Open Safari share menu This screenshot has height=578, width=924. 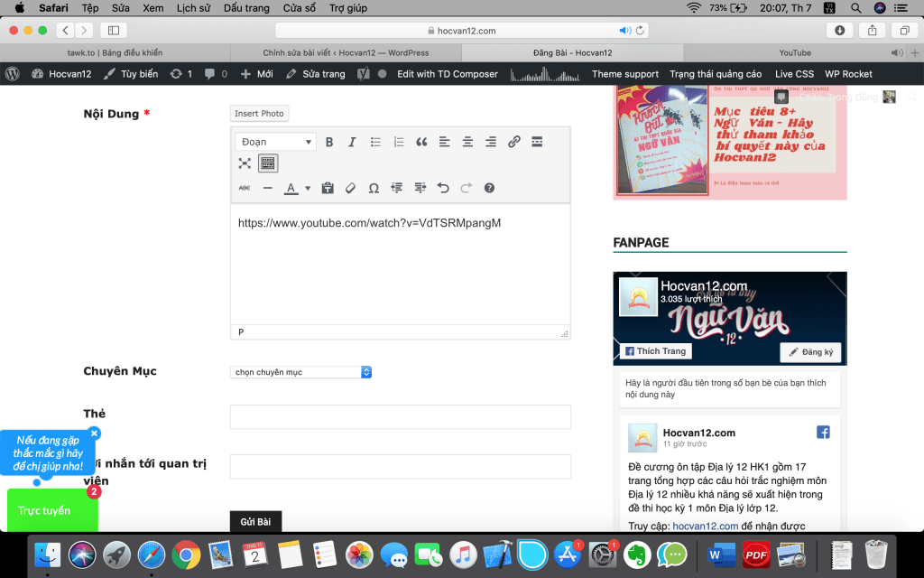[x=873, y=30]
